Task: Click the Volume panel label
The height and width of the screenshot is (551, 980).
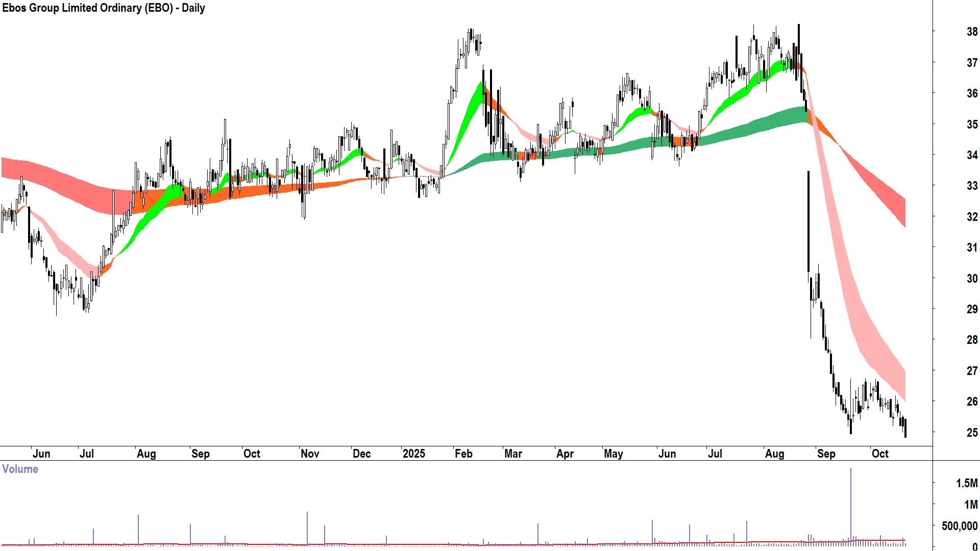Action: click(x=20, y=469)
